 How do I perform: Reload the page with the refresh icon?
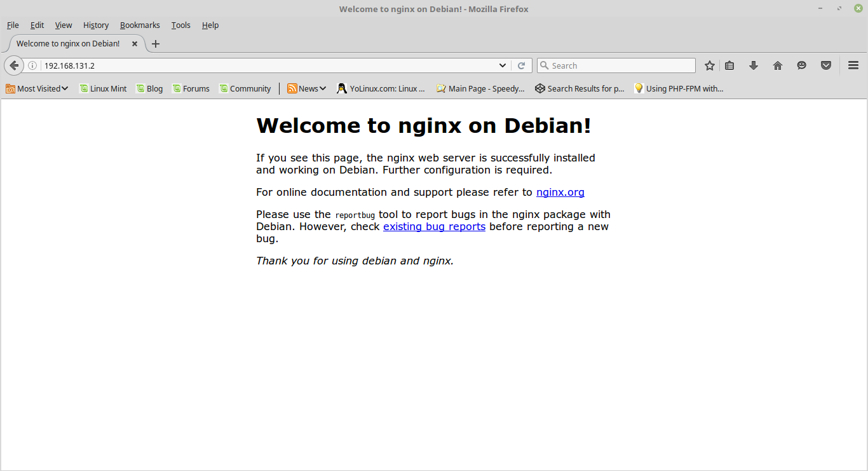coord(521,65)
